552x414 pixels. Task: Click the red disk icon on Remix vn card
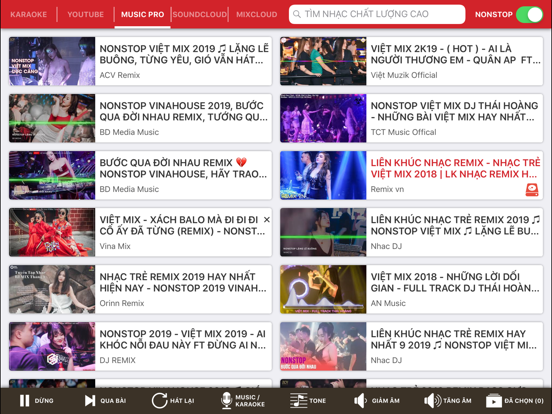(x=532, y=189)
